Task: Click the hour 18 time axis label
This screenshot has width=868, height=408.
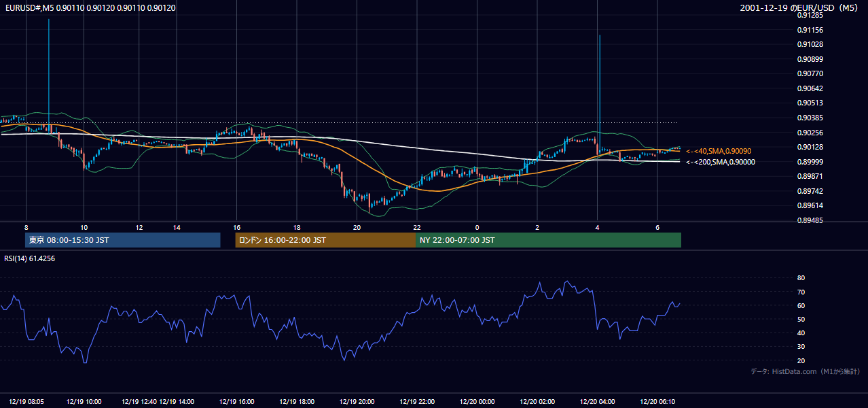Action: coord(297,227)
